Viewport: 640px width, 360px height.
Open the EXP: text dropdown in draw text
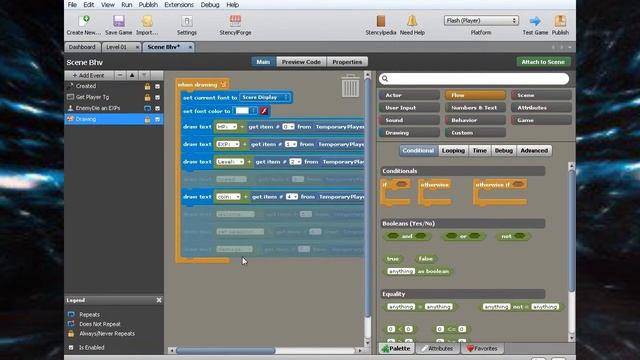(x=228, y=144)
